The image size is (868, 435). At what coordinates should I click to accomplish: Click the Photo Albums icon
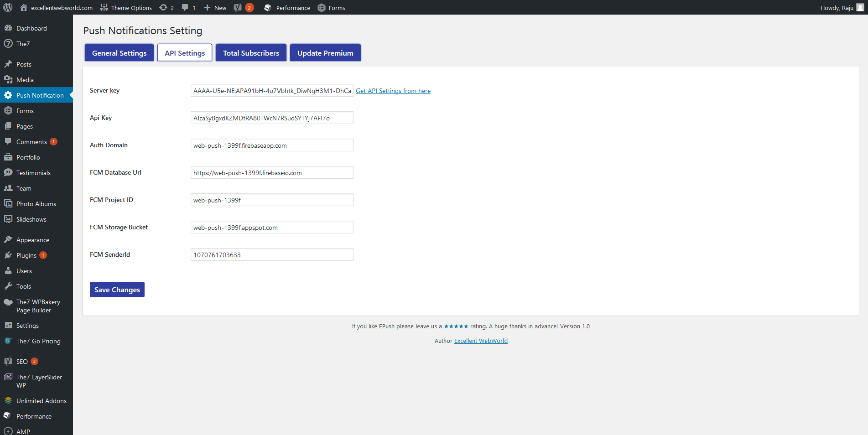pos(8,203)
